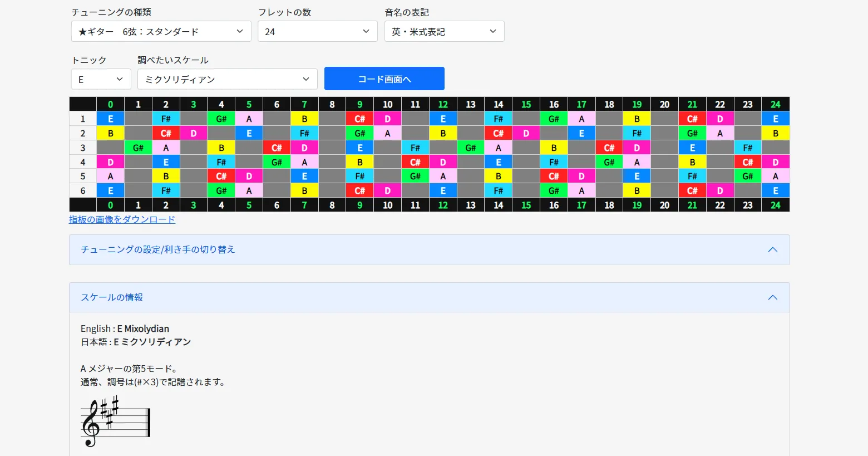Click fret number 12 in the top header row
The image size is (868, 456).
pyautogui.click(x=443, y=104)
